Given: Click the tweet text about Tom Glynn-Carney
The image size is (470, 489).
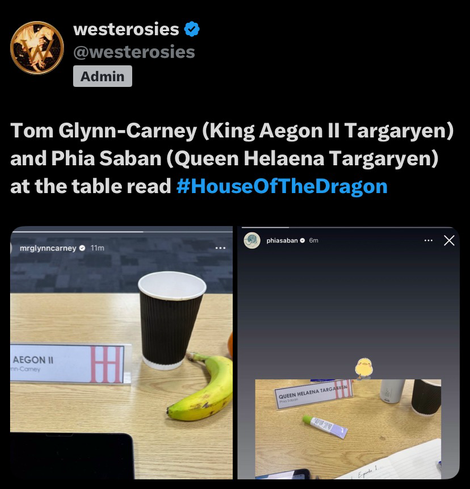Looking at the screenshot, I should 232,158.
